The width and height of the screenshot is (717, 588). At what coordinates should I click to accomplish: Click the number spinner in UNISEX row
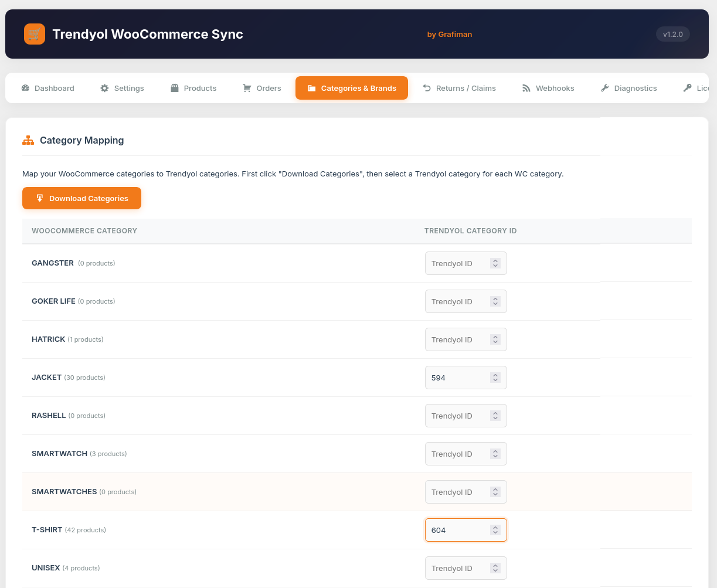pos(495,568)
